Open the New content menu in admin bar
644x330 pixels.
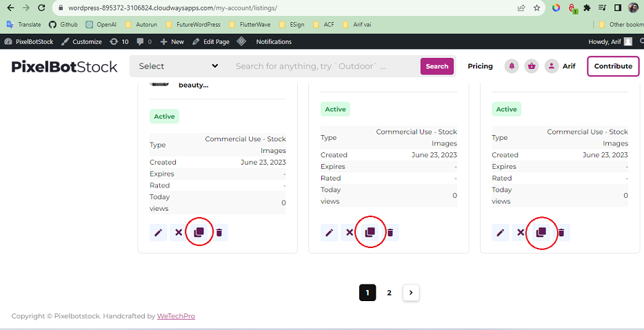(172, 41)
